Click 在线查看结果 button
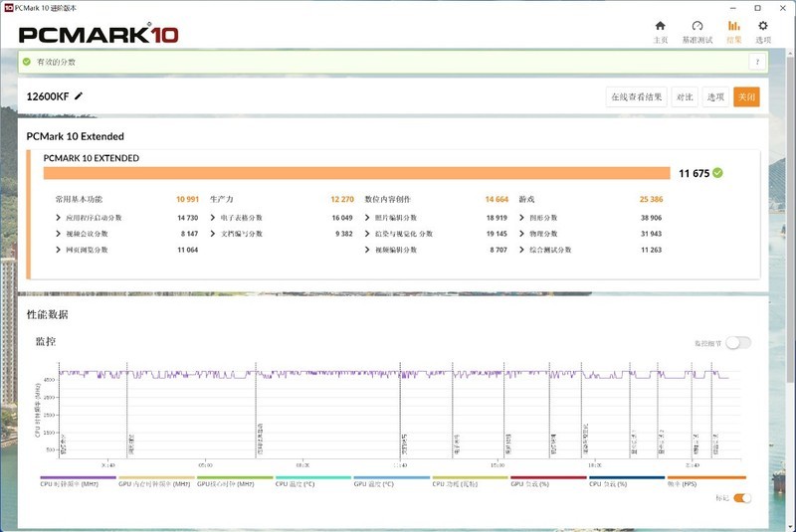 click(x=636, y=96)
